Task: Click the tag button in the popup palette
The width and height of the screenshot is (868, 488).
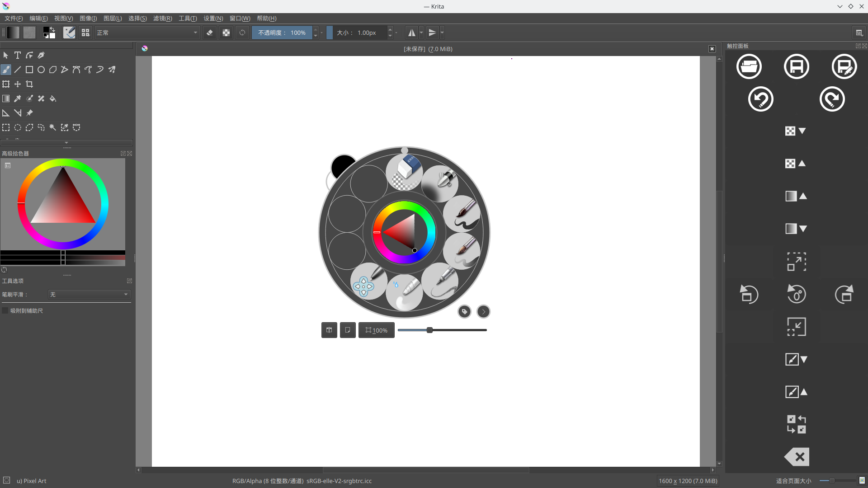Action: [x=464, y=311]
